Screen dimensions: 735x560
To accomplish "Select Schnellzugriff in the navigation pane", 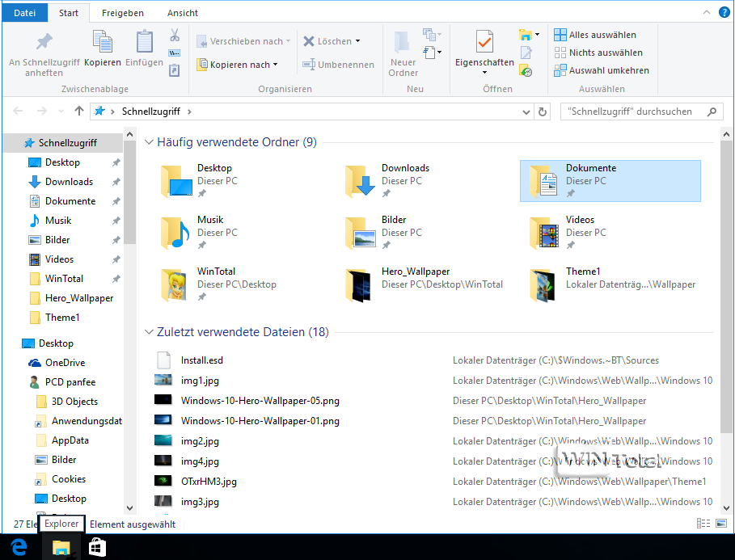I will click(x=63, y=143).
